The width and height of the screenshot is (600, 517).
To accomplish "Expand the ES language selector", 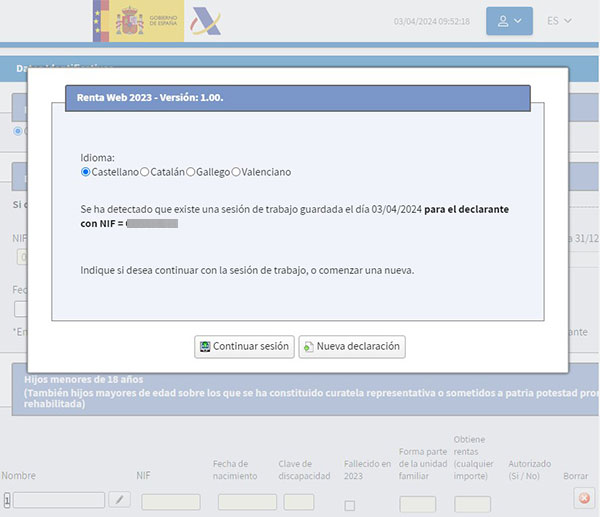I will tap(560, 21).
